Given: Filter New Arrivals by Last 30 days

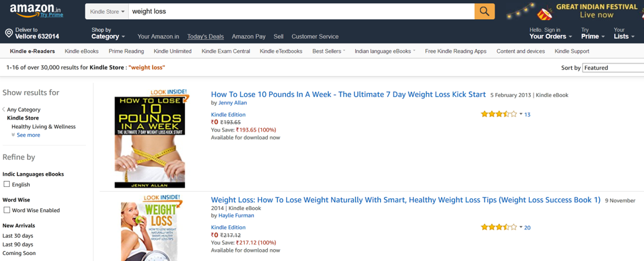Looking at the screenshot, I should click(18, 235).
